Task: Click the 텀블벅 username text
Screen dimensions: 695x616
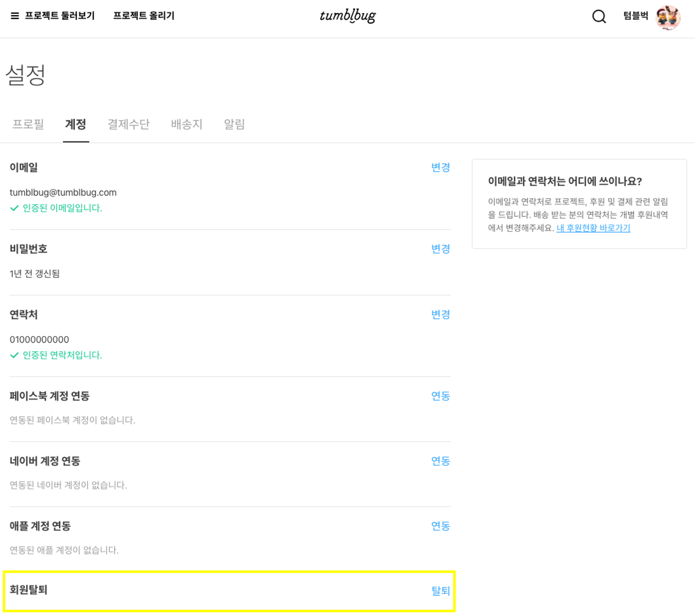Action: point(636,16)
